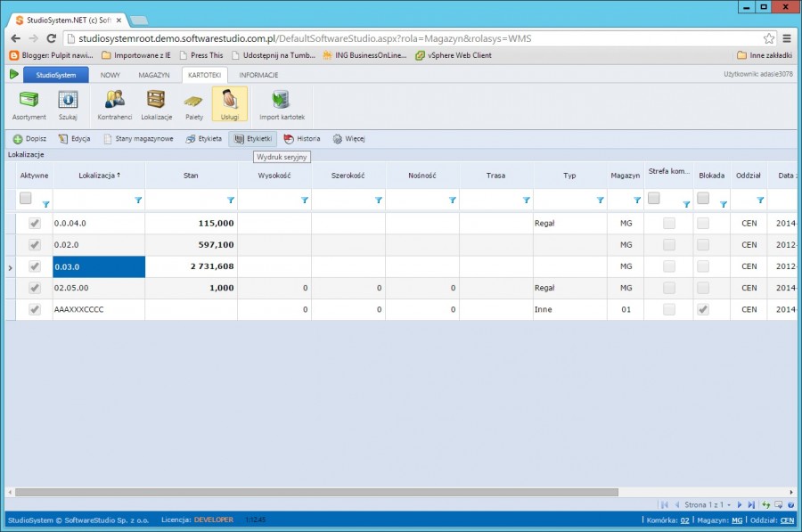Check the Aktywne column filter checkbox

(26, 198)
